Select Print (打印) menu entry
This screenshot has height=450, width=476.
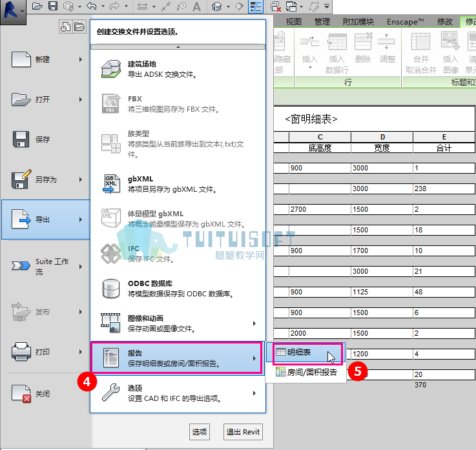[x=46, y=352]
